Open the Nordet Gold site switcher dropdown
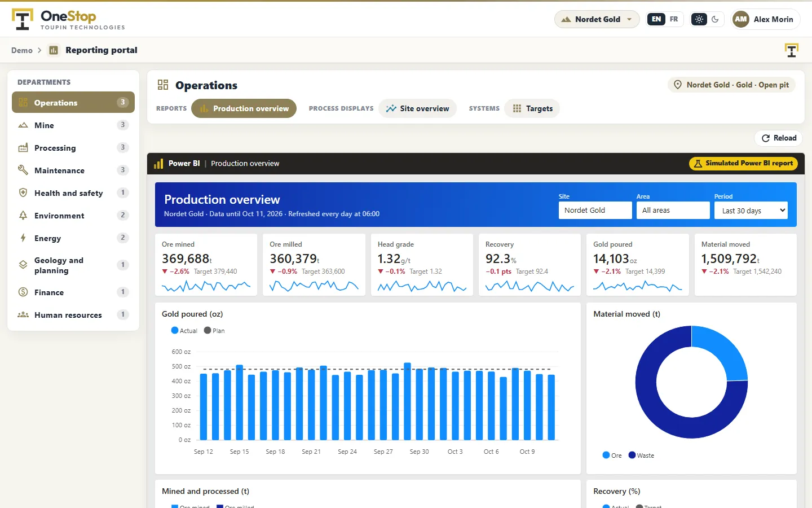This screenshot has height=508, width=812. click(x=597, y=19)
